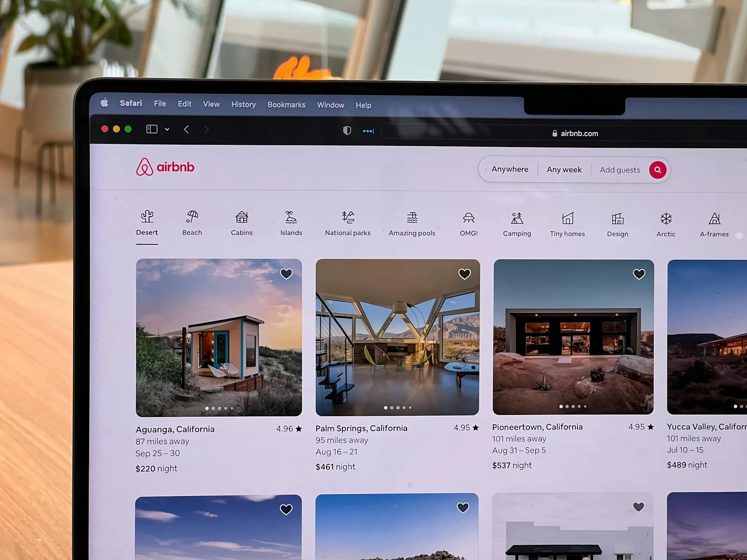Open Safari History menu
Viewport: 747px width, 560px height.
pos(243,105)
